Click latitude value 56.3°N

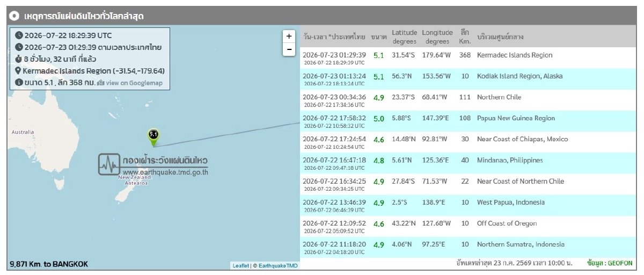401,76
